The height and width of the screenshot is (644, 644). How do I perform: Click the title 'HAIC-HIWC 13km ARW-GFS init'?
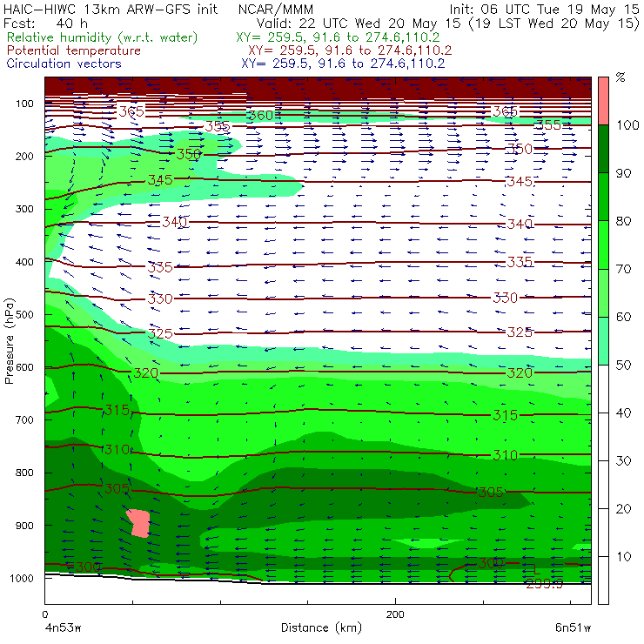[x=111, y=9]
